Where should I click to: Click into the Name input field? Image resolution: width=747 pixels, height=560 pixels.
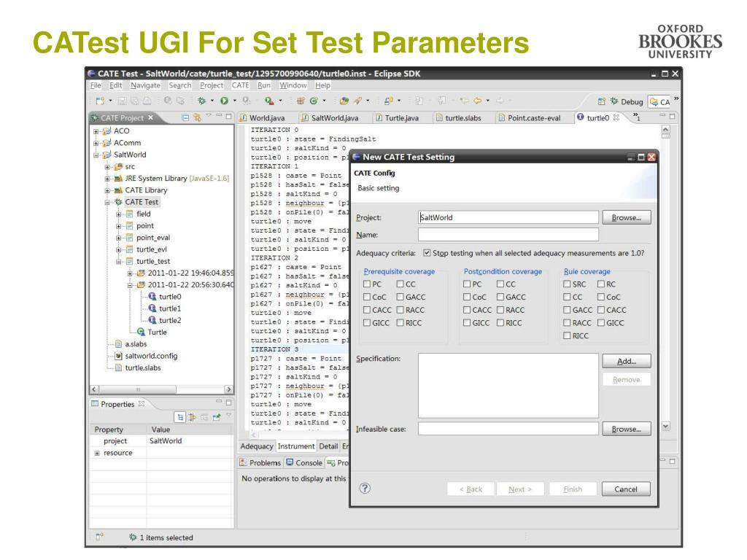(508, 235)
